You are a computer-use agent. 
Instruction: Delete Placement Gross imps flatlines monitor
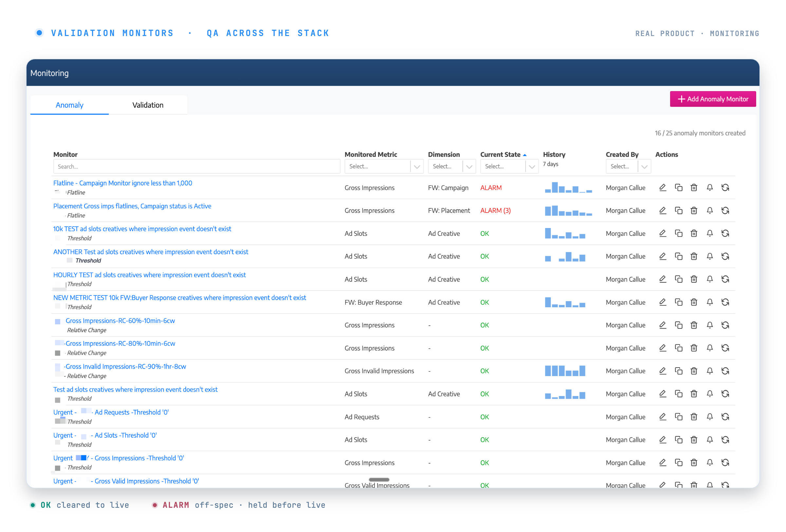click(x=694, y=211)
